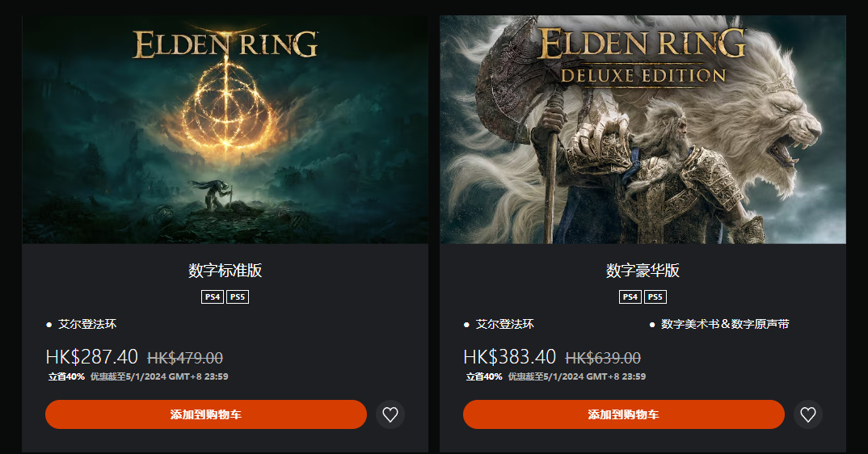Select the 数字美术书&数字原声带 bullet item
The height and width of the screenshot is (454, 868).
pos(725,325)
